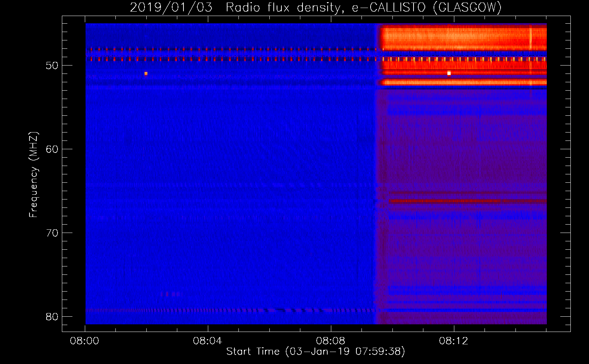The image size is (589, 364).
Task: Click the 80 frequency tick label
Action: click(52, 317)
